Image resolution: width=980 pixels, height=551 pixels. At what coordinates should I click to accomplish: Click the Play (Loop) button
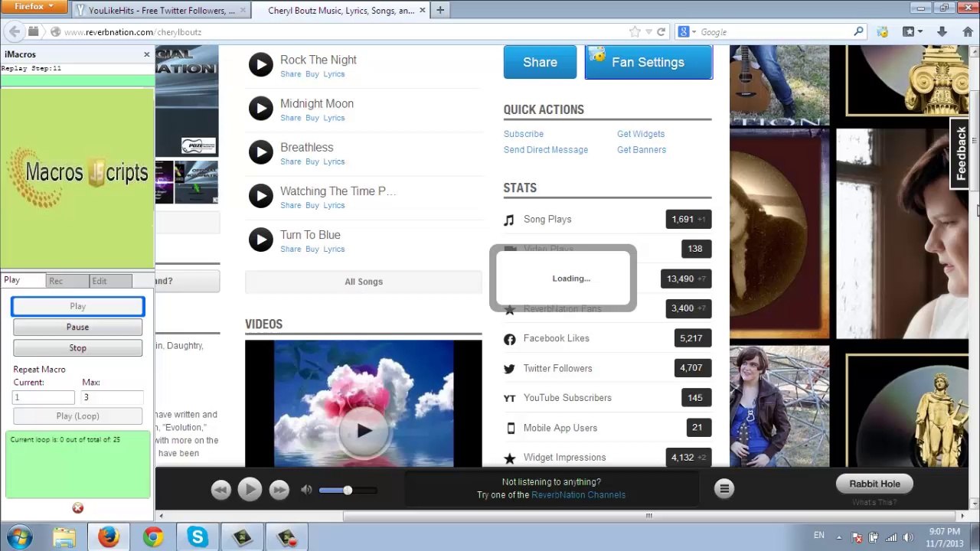(x=77, y=416)
